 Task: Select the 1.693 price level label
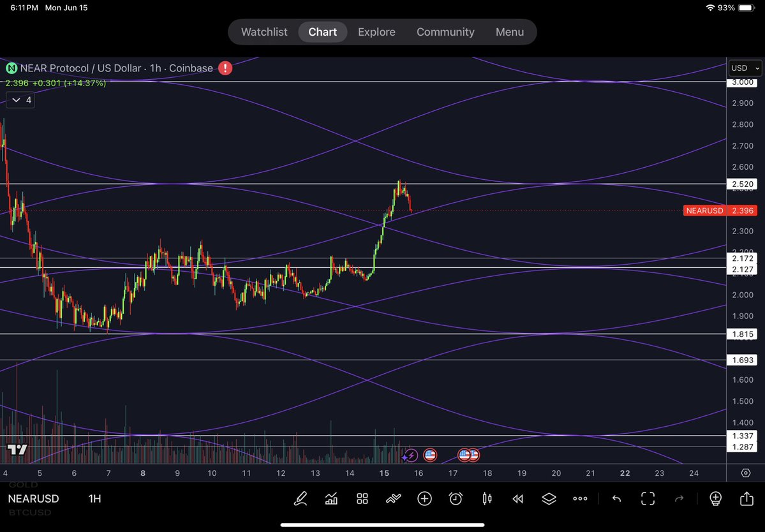(742, 360)
